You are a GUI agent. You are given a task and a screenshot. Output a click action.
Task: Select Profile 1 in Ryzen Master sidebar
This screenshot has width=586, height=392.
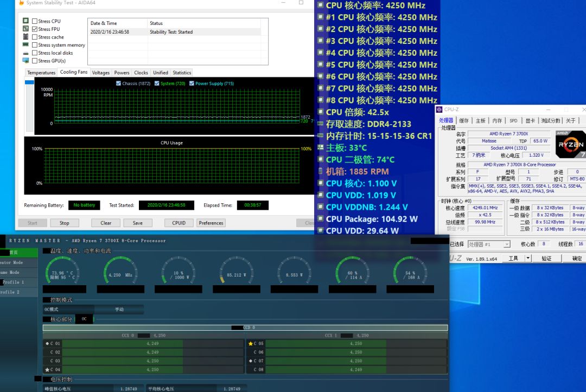[x=18, y=282]
